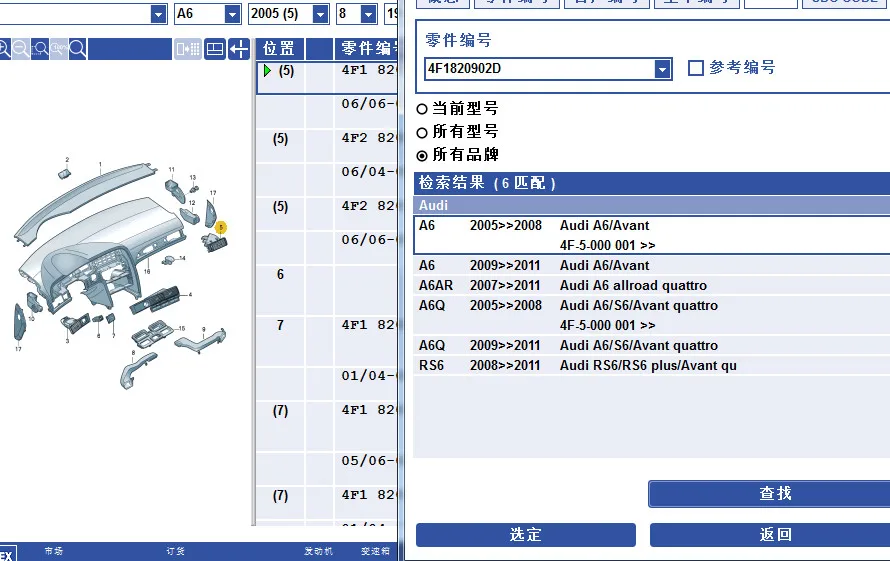Click the 查找 search button

tap(770, 494)
